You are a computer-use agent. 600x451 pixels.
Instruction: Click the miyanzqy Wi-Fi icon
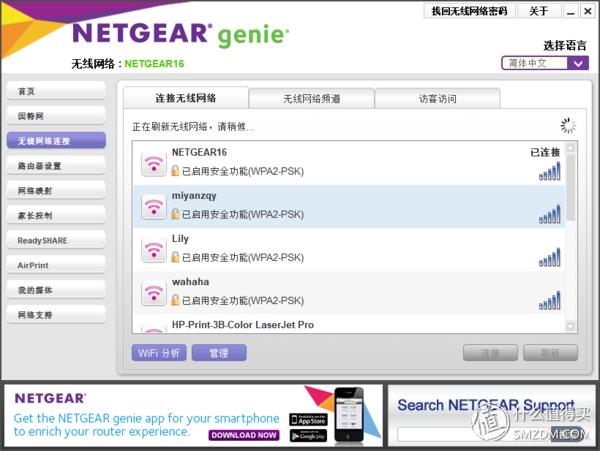[x=153, y=207]
